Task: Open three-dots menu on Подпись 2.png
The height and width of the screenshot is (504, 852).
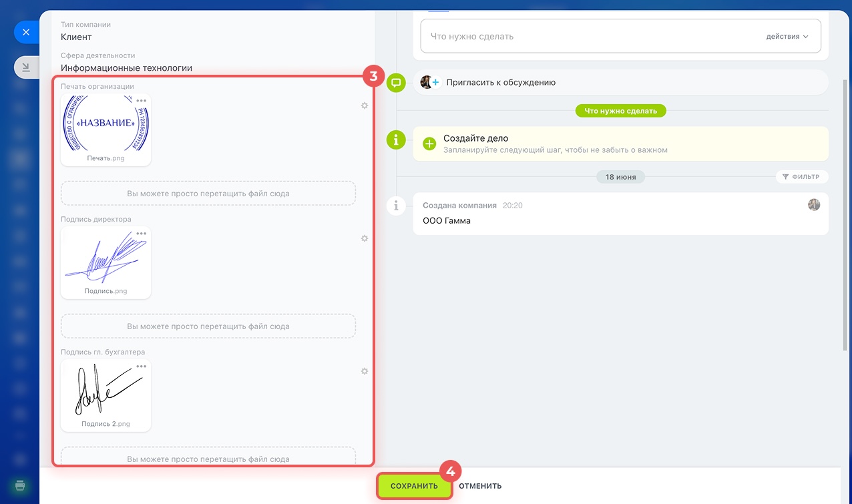Action: click(x=142, y=366)
